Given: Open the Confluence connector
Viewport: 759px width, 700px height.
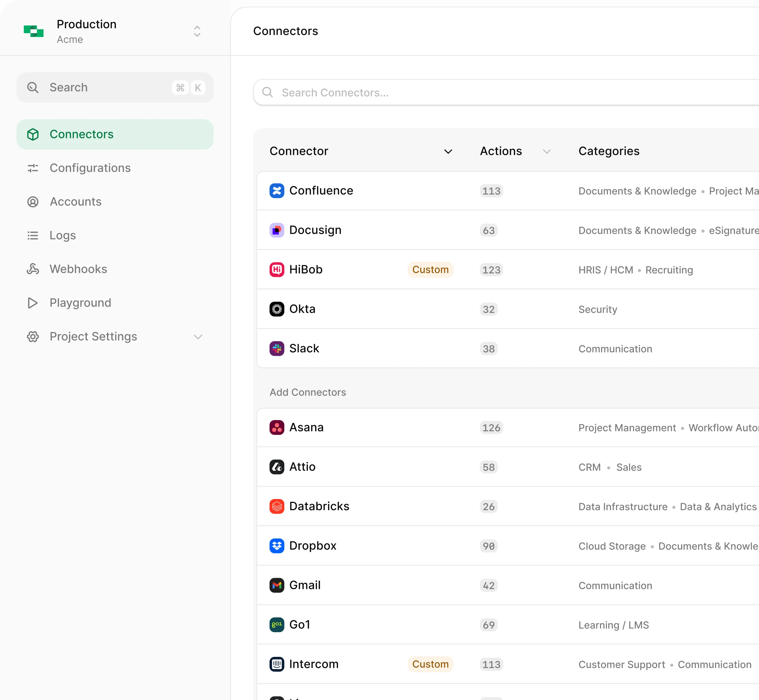Looking at the screenshot, I should click(x=321, y=191).
